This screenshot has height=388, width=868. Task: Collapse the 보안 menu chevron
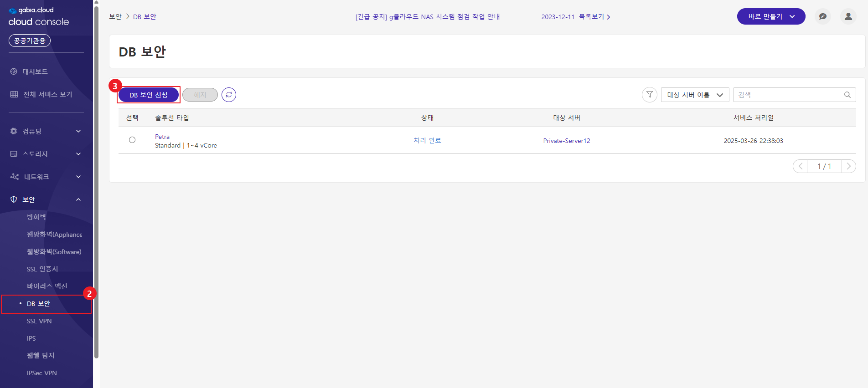pyautogui.click(x=78, y=199)
